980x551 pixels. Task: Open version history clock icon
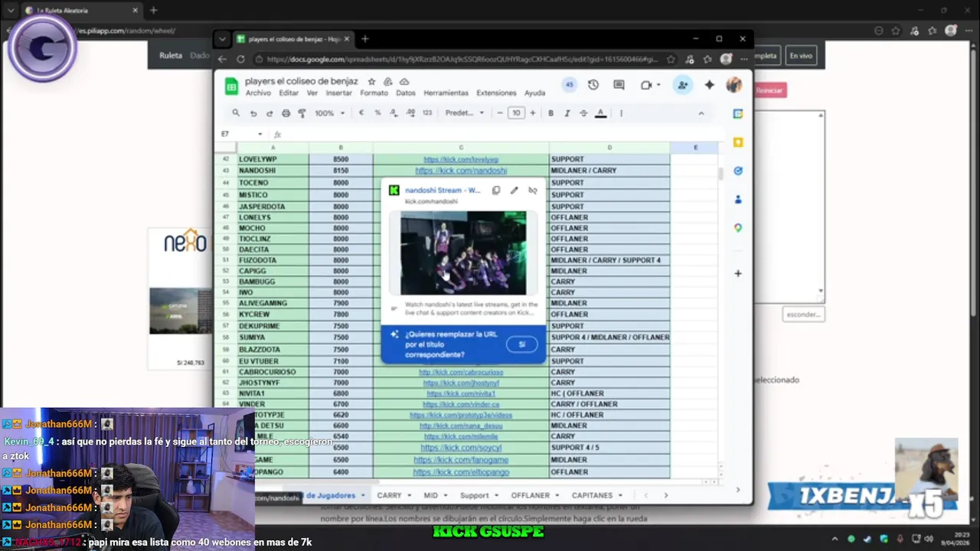point(593,85)
